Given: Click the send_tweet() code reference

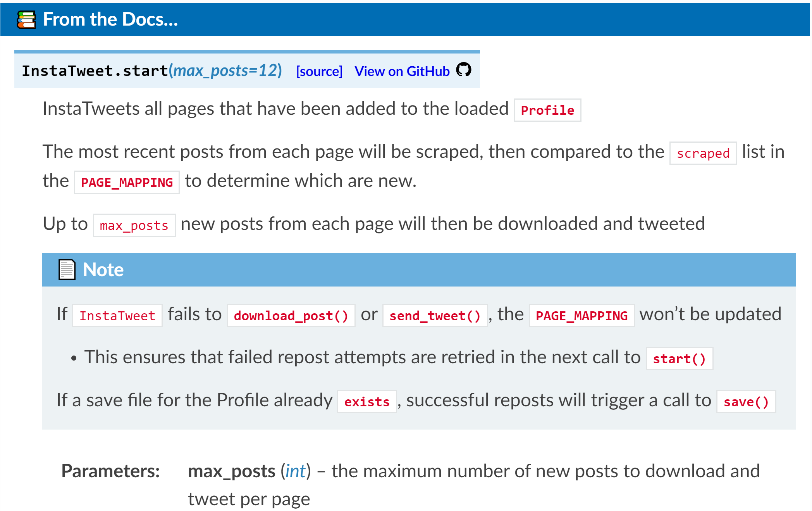Looking at the screenshot, I should coord(435,316).
